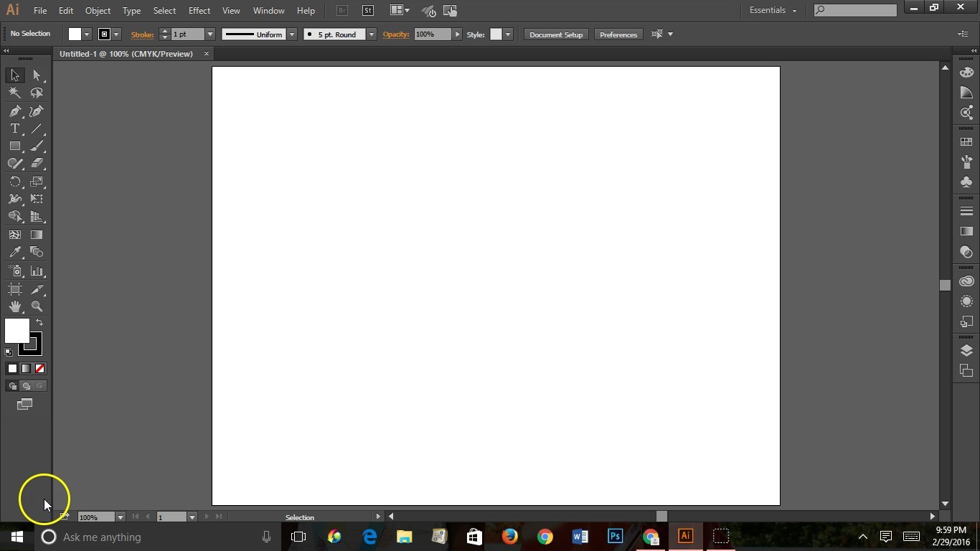
Task: Select the Magic Wand tool
Action: click(x=14, y=93)
